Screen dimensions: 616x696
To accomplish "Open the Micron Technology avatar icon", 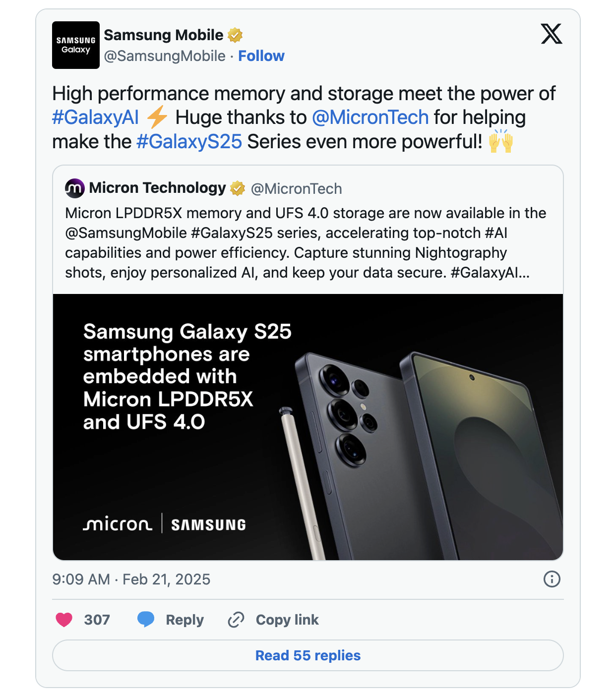I will point(75,188).
